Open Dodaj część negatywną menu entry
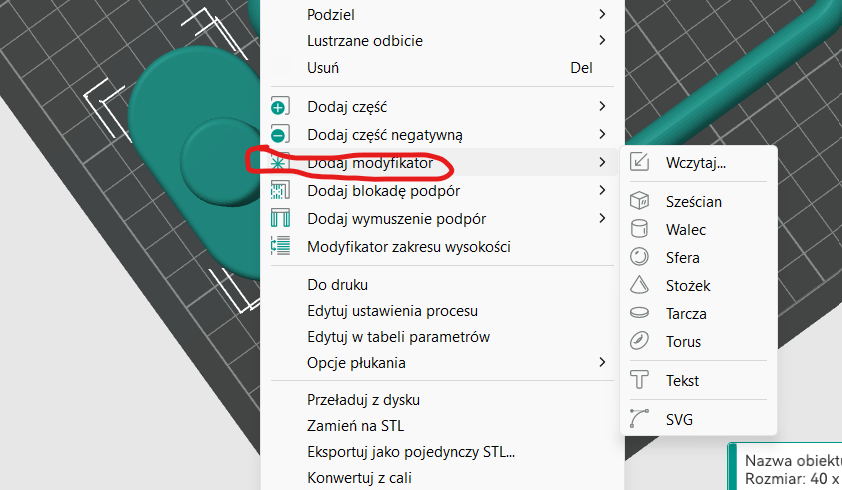The image size is (842, 490). point(384,135)
